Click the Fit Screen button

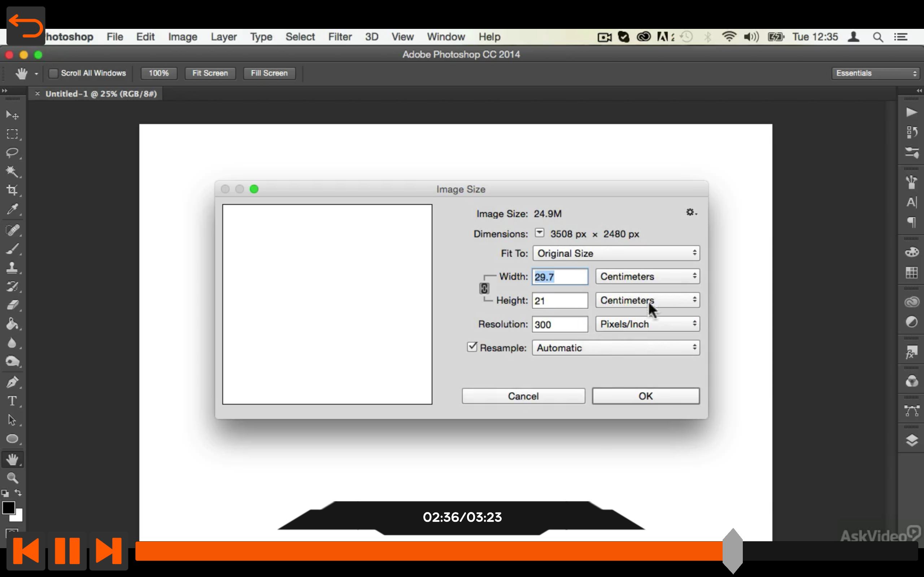point(210,73)
